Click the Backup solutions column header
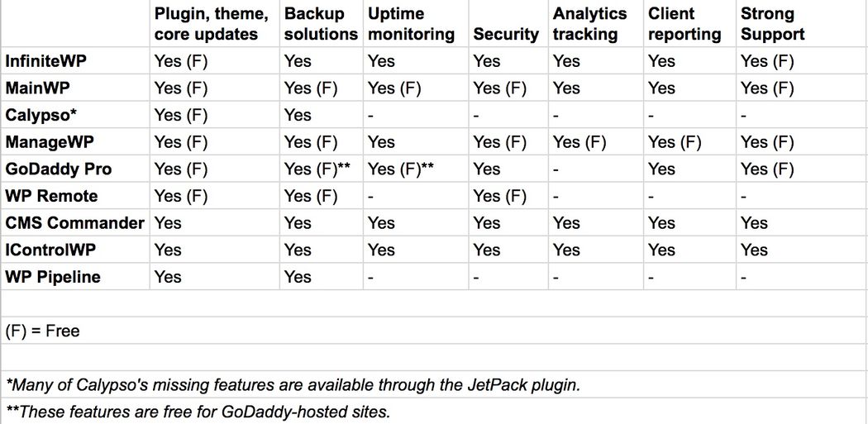Viewport: 868px width, 424px height. [321, 24]
